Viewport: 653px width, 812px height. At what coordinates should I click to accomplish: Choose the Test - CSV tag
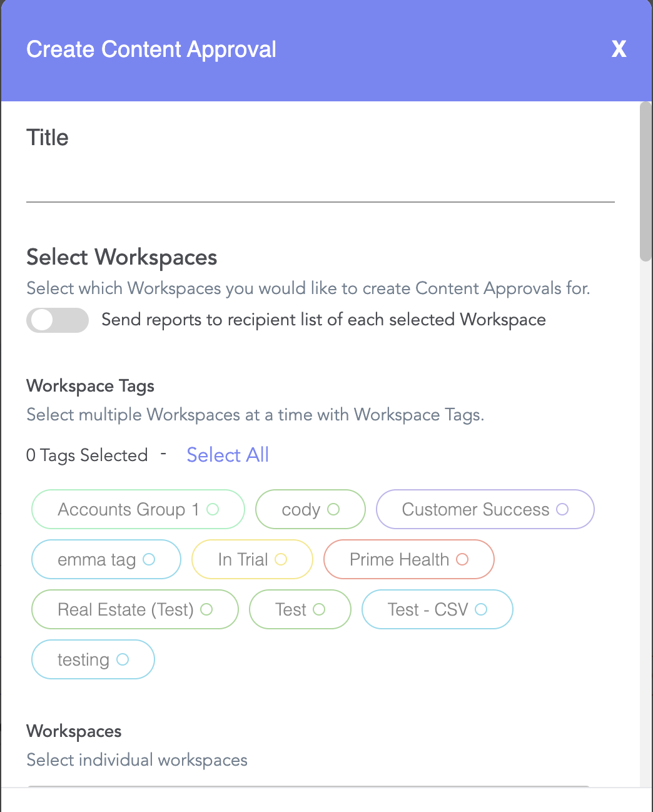(x=437, y=609)
